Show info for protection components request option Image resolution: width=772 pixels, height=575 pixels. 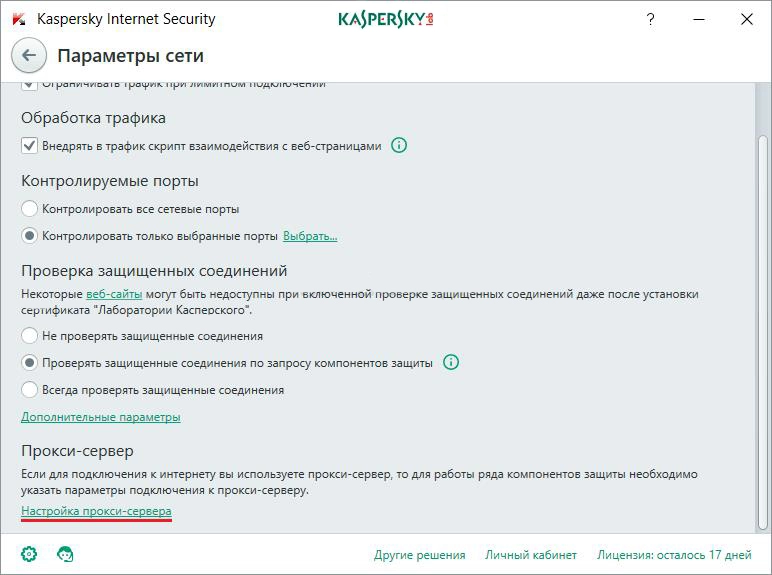[450, 362]
